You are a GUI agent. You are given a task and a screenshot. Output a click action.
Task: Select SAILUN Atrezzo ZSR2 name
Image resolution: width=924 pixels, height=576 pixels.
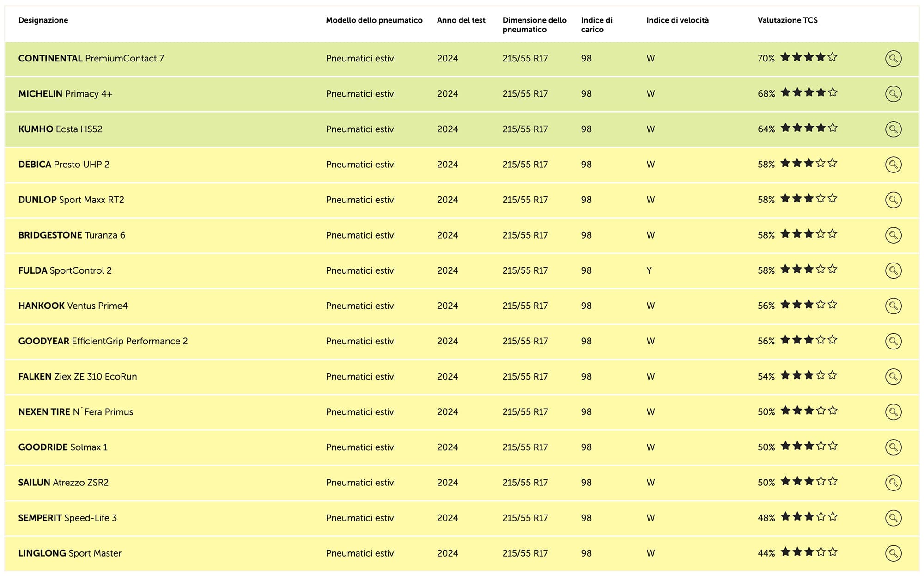pos(63,483)
